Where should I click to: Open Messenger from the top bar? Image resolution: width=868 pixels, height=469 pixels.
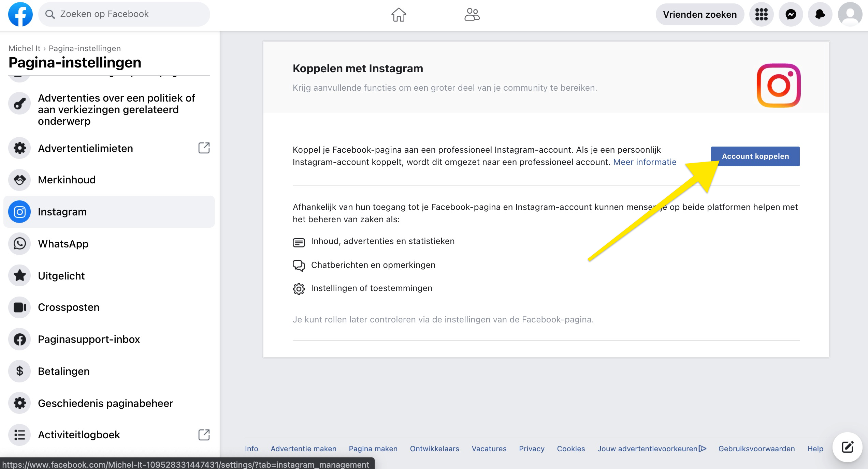791,14
